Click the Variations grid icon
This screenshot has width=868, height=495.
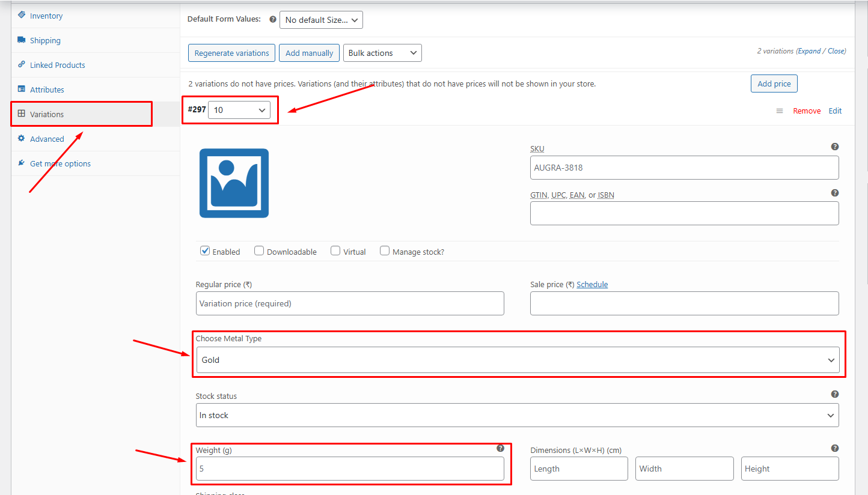21,114
